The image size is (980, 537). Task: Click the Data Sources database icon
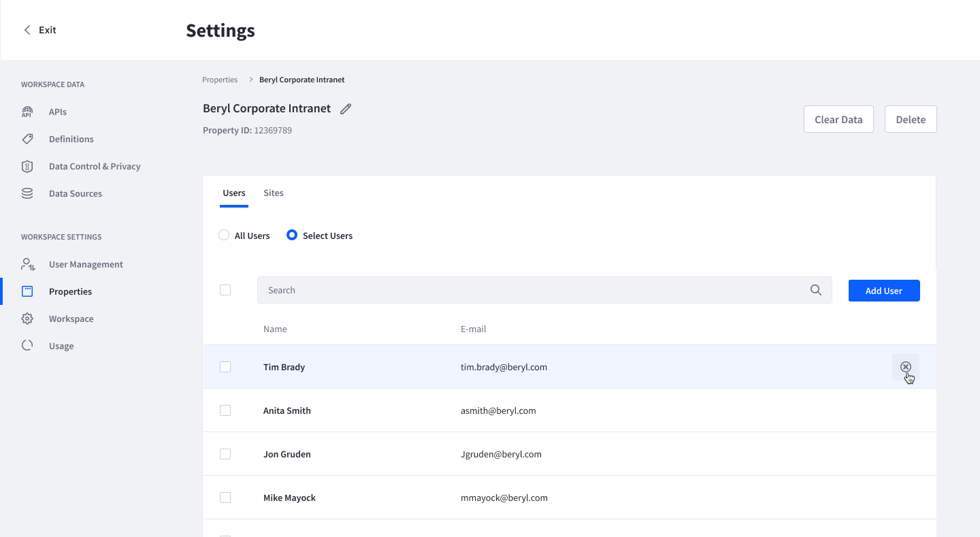click(27, 193)
